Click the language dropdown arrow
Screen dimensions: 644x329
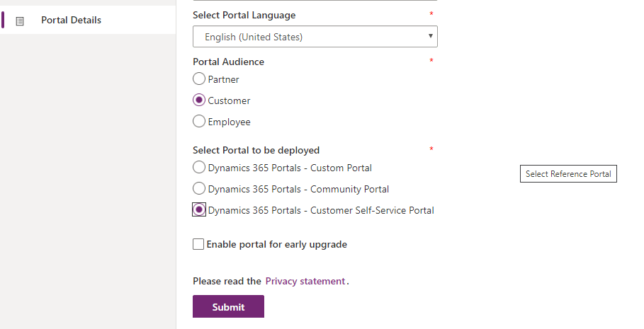pyautogui.click(x=430, y=36)
